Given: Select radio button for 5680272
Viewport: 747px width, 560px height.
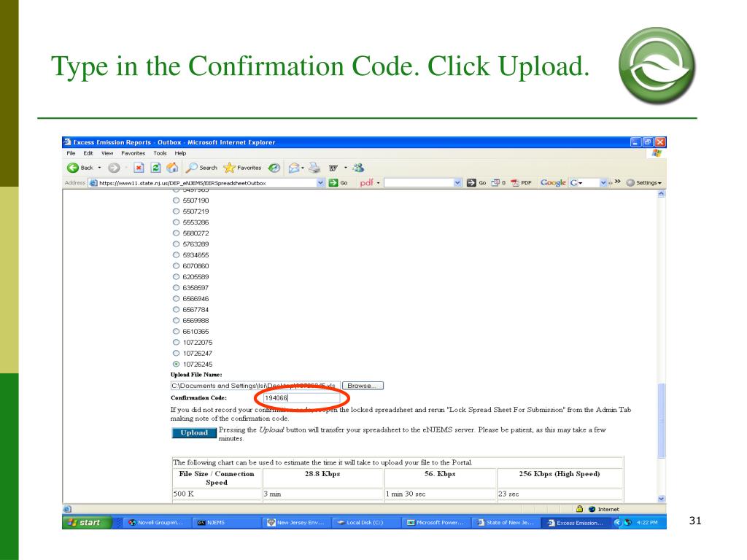Looking at the screenshot, I should point(177,233).
